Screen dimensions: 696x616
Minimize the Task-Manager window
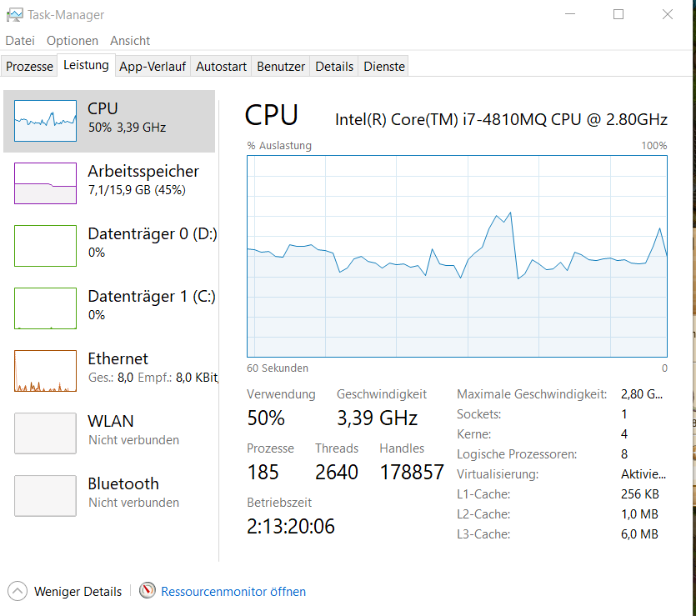(x=570, y=14)
